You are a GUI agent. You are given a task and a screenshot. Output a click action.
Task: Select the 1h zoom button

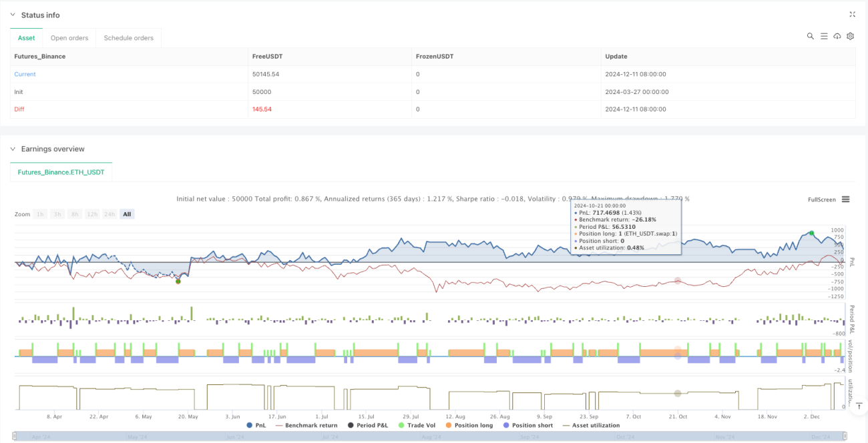coord(41,214)
